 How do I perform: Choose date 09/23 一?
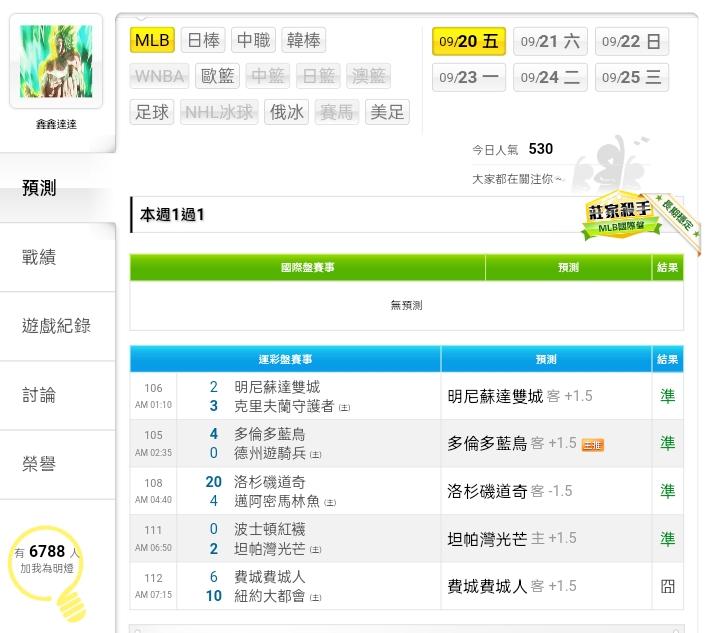[469, 77]
